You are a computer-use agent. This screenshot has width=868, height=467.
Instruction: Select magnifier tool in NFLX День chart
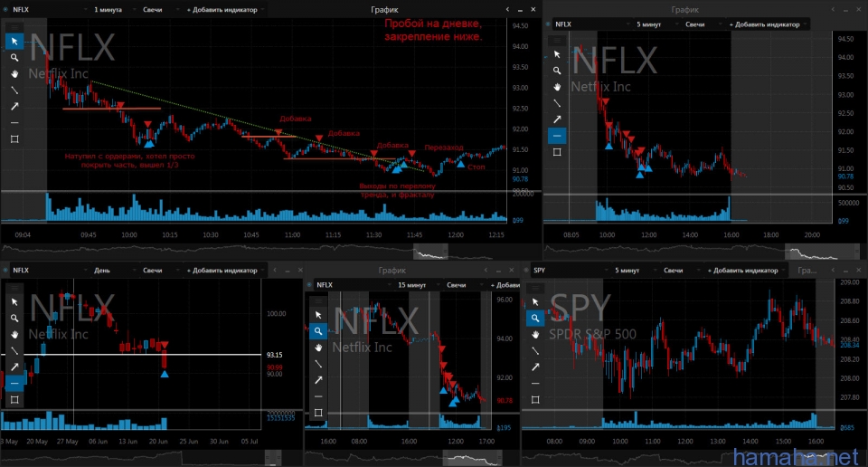[x=14, y=318]
